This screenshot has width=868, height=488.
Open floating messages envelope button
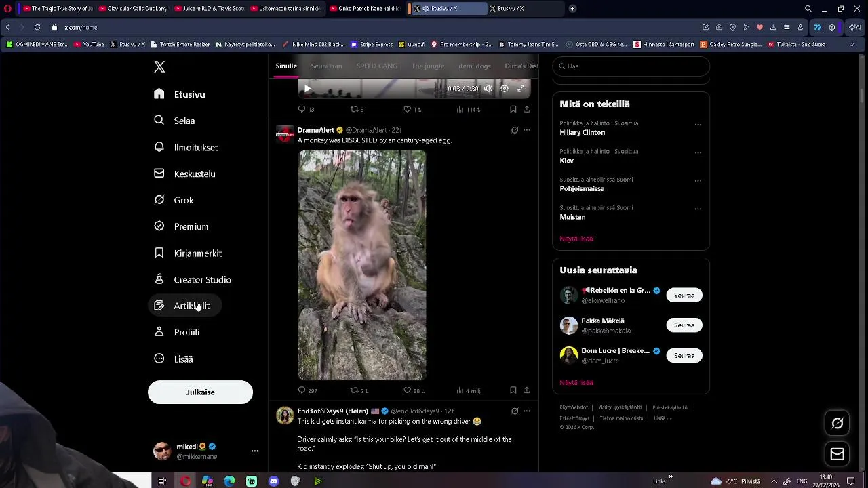(x=837, y=454)
